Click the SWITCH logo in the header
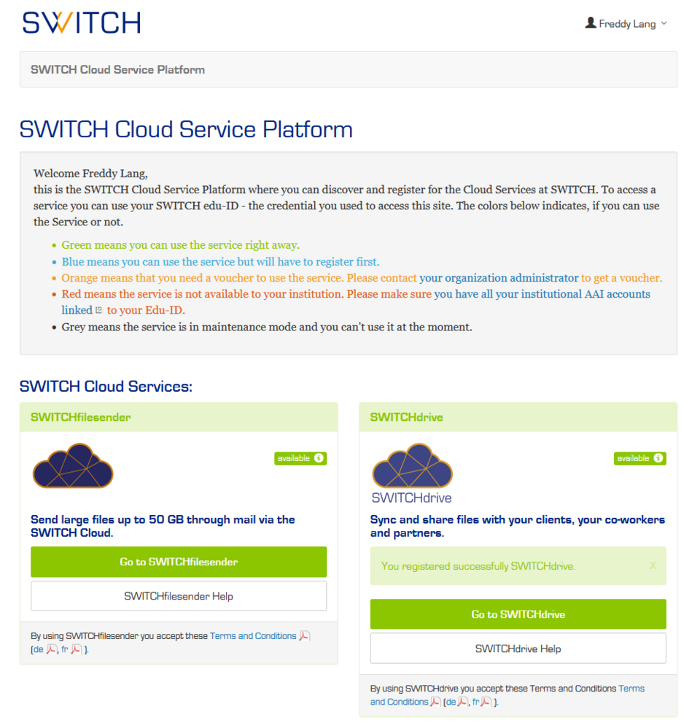The height and width of the screenshot is (728, 700). coord(81,23)
